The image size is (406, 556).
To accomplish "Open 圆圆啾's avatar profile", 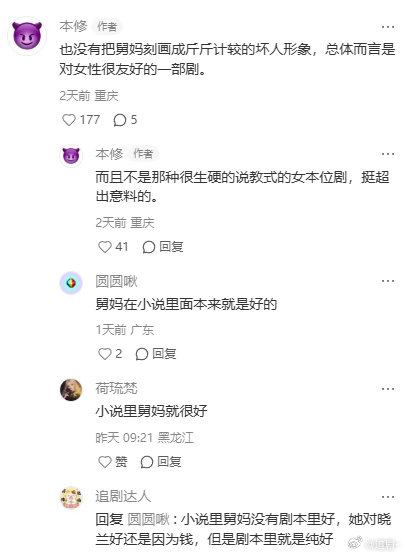I will click(x=71, y=283).
